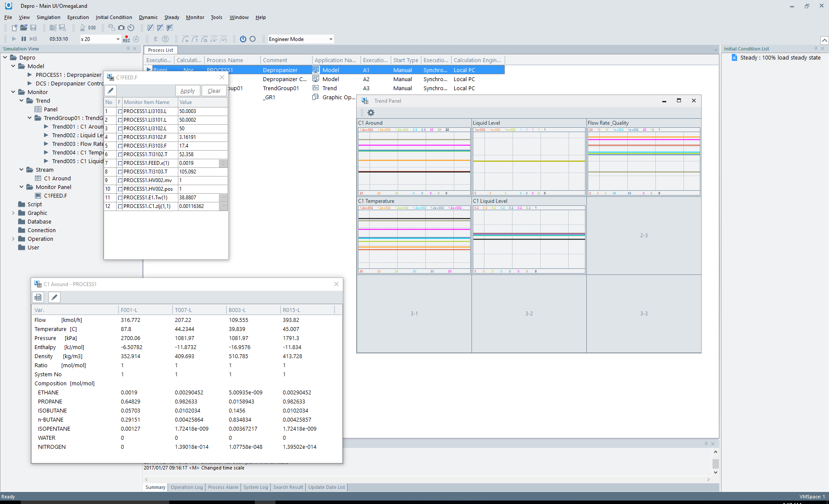Open file using the open-folder toolbar icon
829x504 pixels.
click(24, 28)
